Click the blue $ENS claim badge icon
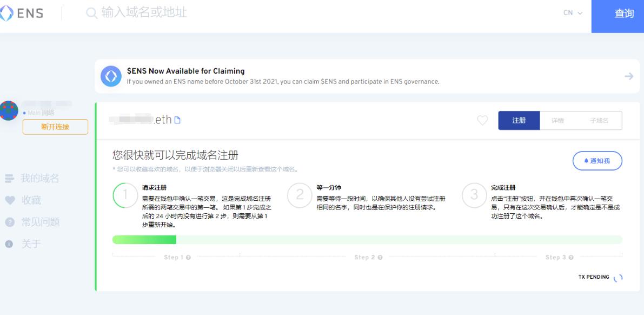This screenshot has height=315, width=644. (111, 76)
